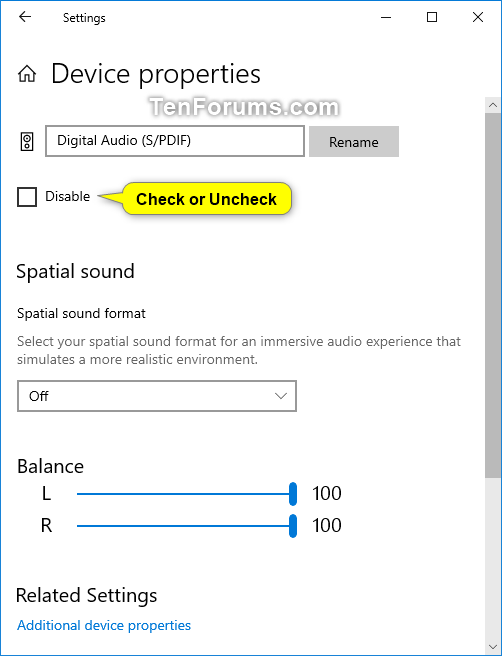
Task: Click the chevron in the Off combo box
Action: (x=281, y=396)
